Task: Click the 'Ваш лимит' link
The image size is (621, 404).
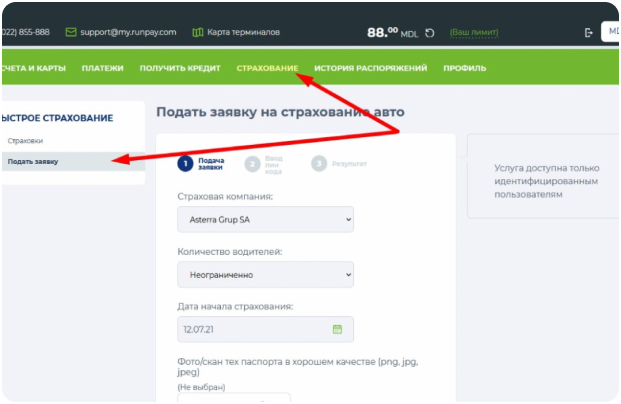Action: click(473, 32)
